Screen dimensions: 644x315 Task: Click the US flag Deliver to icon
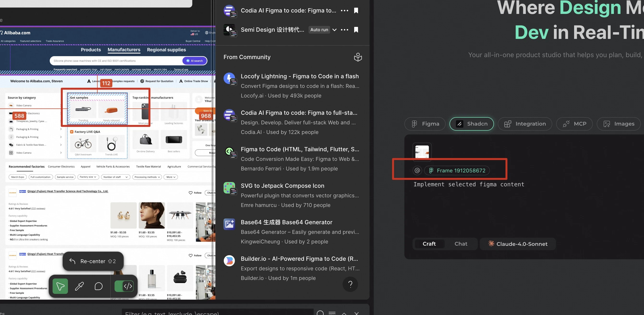tap(192, 34)
